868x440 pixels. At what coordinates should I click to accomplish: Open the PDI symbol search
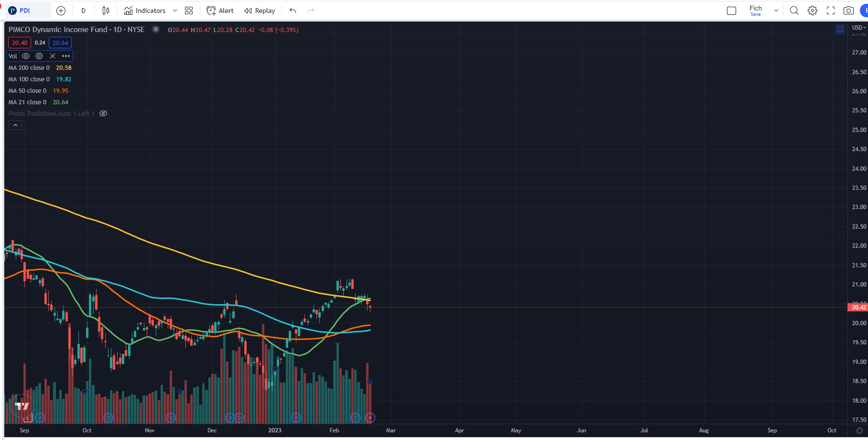[x=28, y=11]
